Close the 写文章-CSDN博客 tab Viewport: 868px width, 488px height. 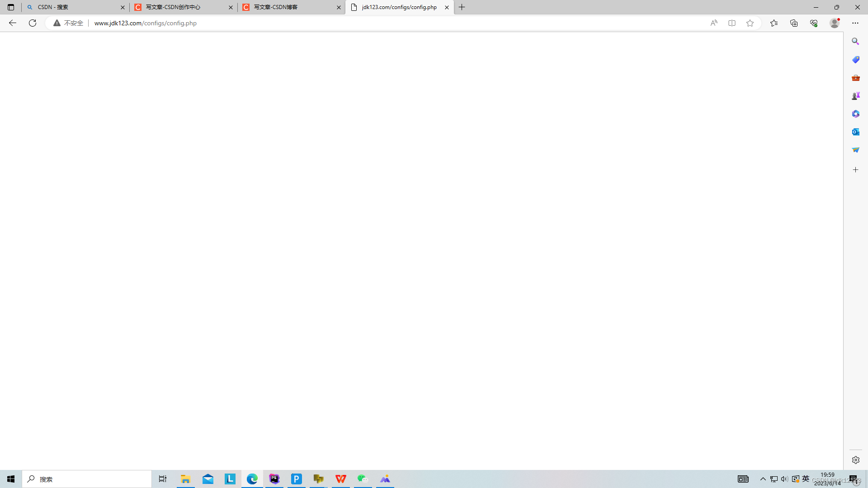(x=339, y=7)
